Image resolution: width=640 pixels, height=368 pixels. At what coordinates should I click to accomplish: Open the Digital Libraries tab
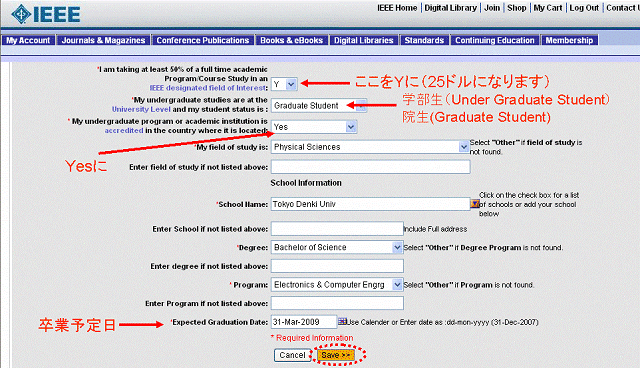364,40
